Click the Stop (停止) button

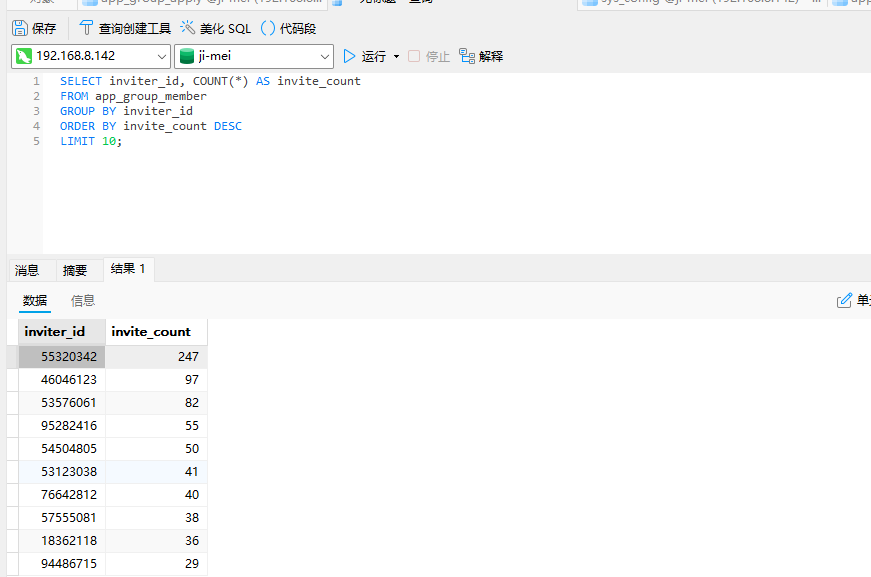(429, 56)
